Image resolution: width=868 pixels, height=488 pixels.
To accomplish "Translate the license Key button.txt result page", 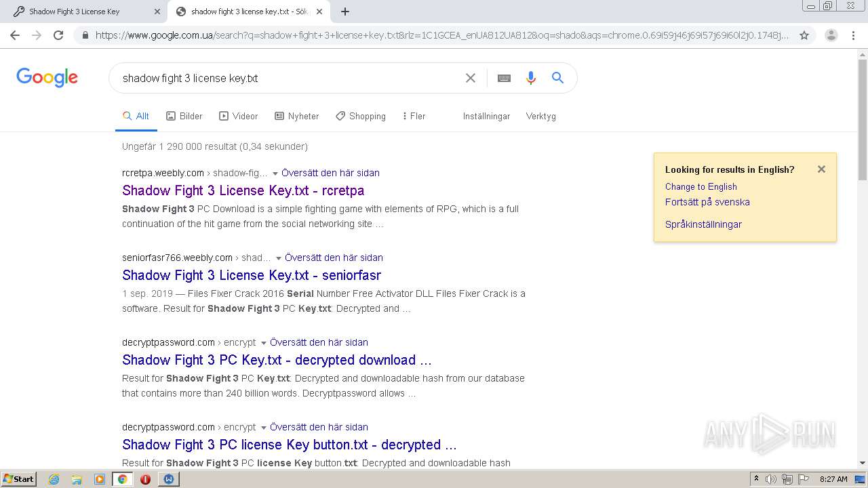I will [319, 427].
